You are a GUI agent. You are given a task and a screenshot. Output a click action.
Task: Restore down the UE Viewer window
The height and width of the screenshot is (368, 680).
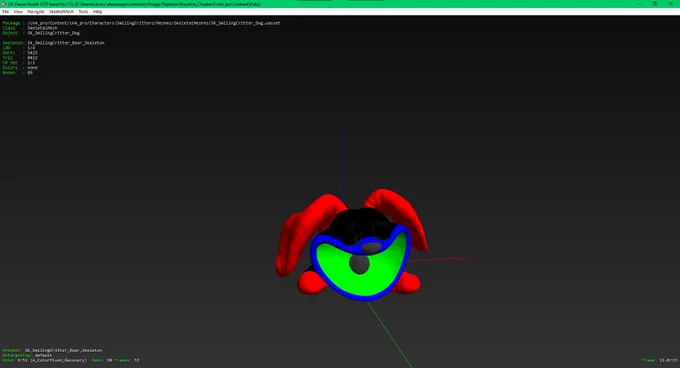[x=655, y=4]
